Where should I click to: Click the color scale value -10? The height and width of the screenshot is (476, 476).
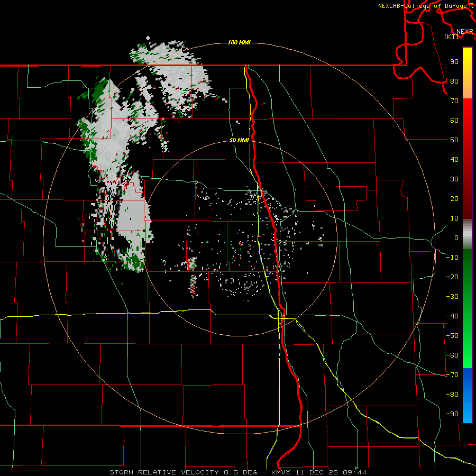452,258
